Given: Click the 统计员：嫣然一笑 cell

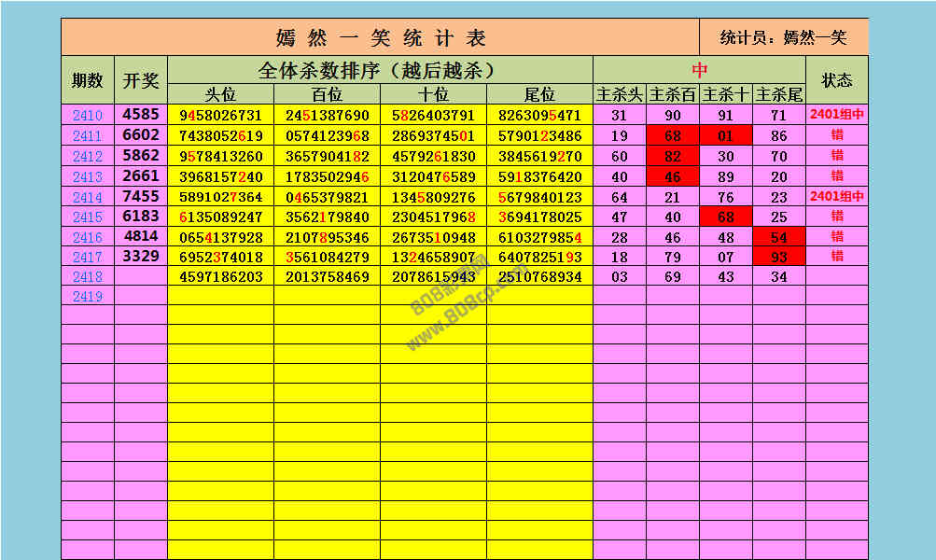Looking at the screenshot, I should [x=783, y=37].
